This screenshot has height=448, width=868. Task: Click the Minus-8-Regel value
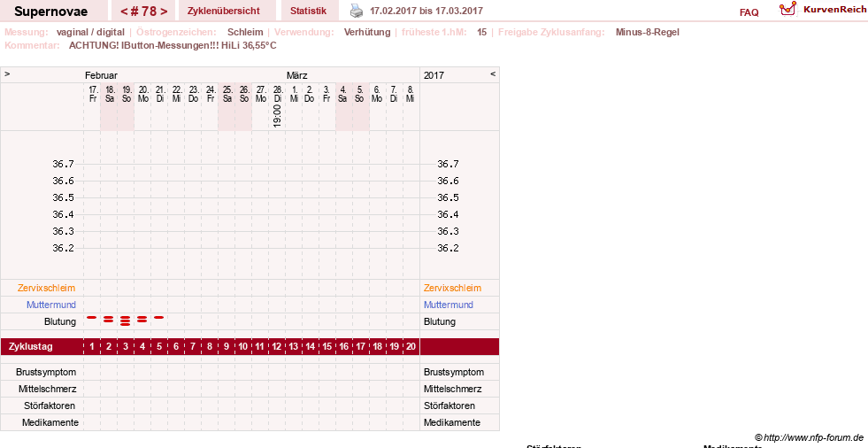click(x=647, y=32)
